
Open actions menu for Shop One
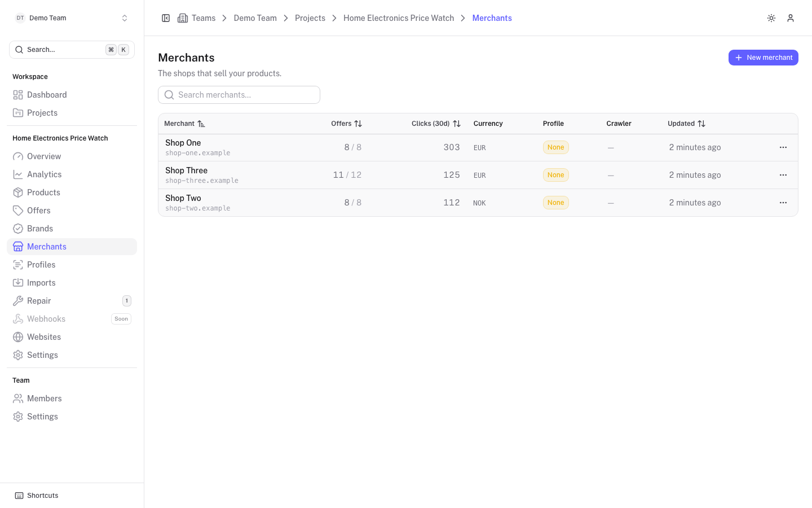pyautogui.click(x=783, y=147)
